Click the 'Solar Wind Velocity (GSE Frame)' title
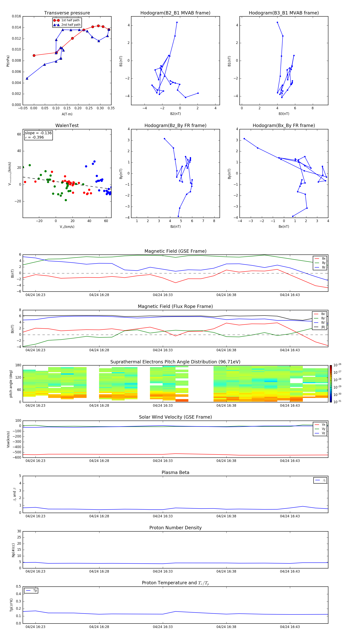Viewport: 351px width, 644px height. tap(175, 417)
